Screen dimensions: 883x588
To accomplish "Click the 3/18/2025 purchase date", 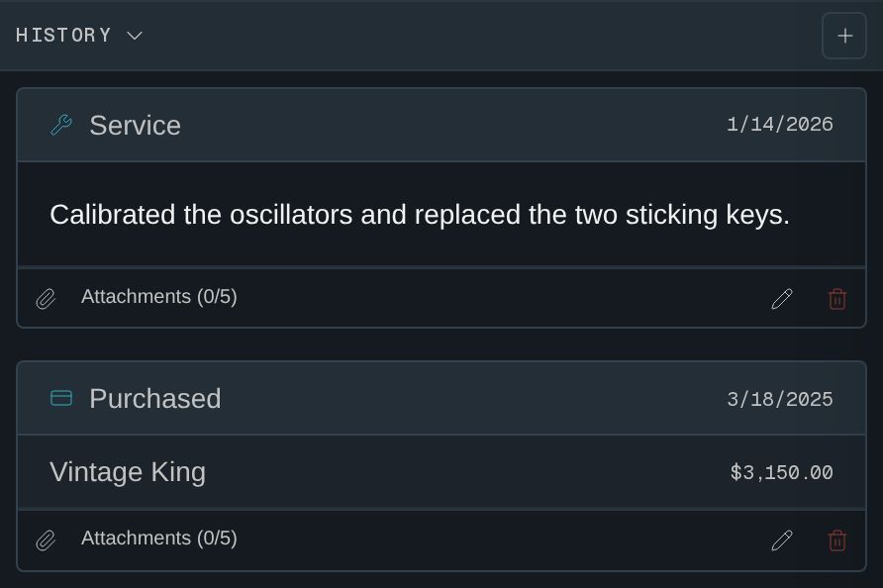I will (x=780, y=399).
